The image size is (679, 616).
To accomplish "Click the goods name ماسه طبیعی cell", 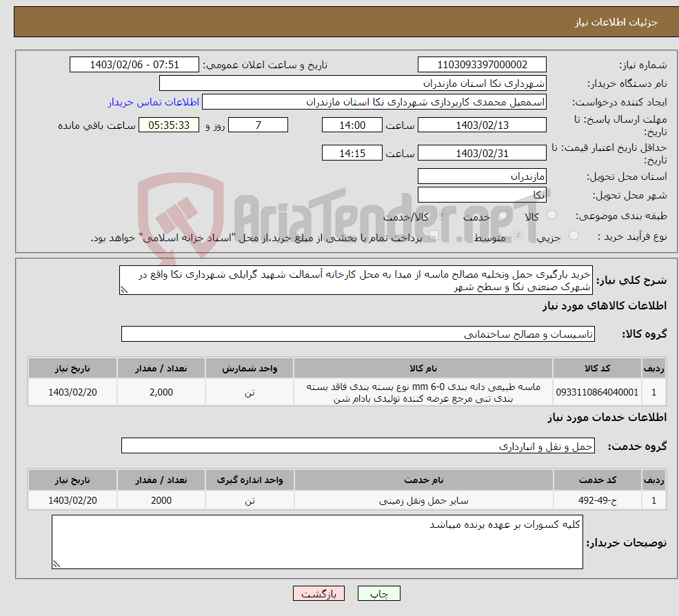I will (x=423, y=392).
